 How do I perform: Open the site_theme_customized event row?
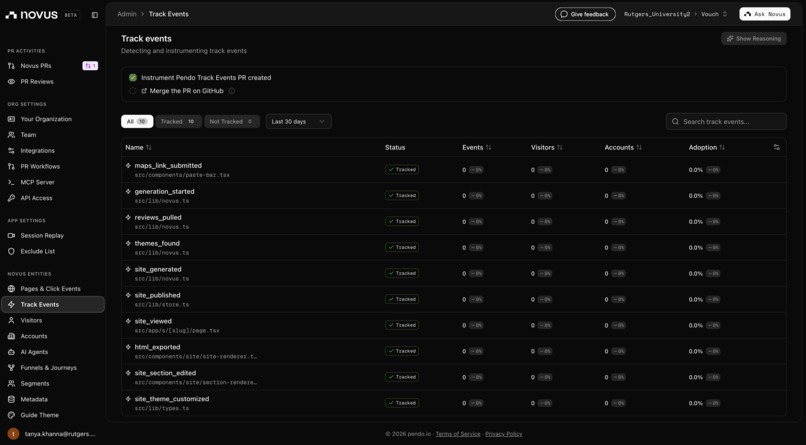coord(453,403)
